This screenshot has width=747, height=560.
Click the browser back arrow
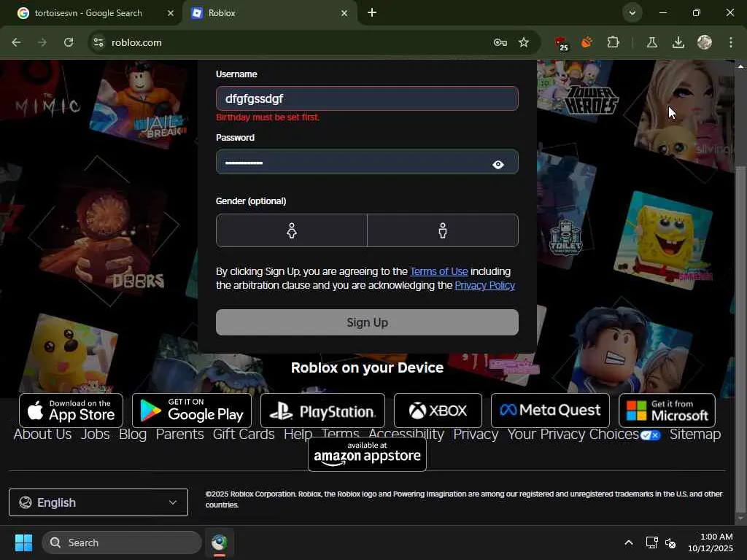[16, 42]
